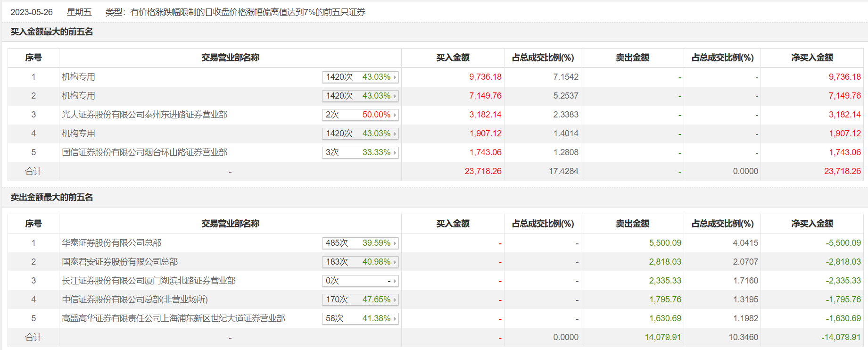
Task: Select the 5,500.09 sell amount
Action: click(x=665, y=243)
